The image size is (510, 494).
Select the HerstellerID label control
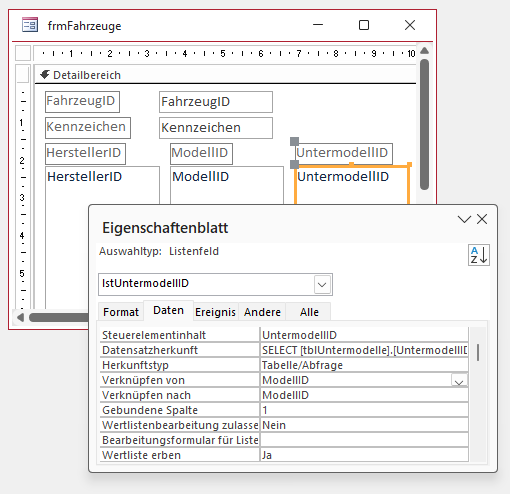85,154
